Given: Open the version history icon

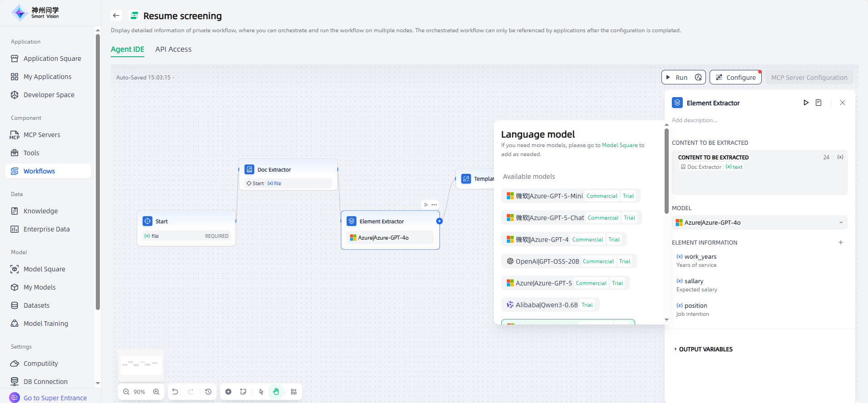Looking at the screenshot, I should click(x=208, y=392).
